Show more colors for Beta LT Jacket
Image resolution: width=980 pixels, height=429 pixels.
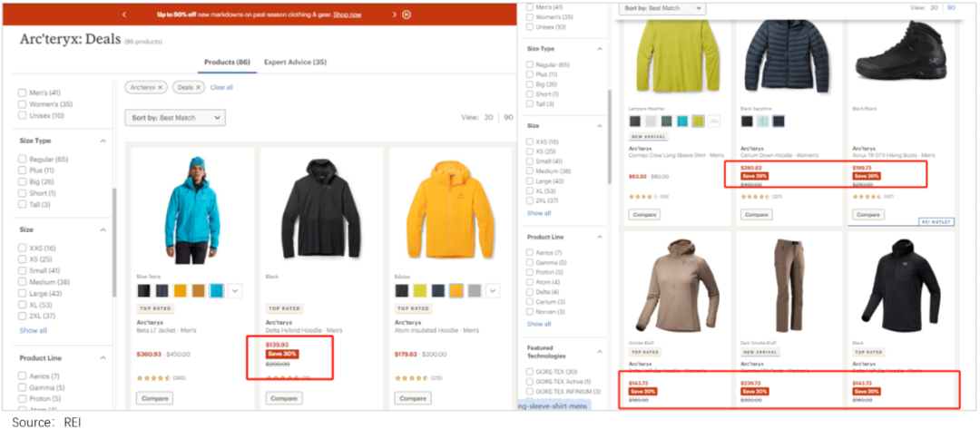click(235, 290)
